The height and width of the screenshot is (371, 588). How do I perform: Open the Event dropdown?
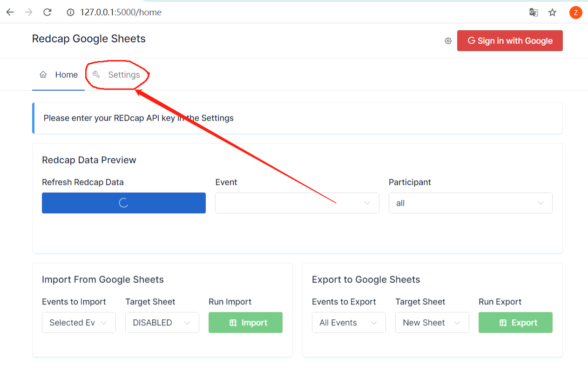pyautogui.click(x=297, y=203)
